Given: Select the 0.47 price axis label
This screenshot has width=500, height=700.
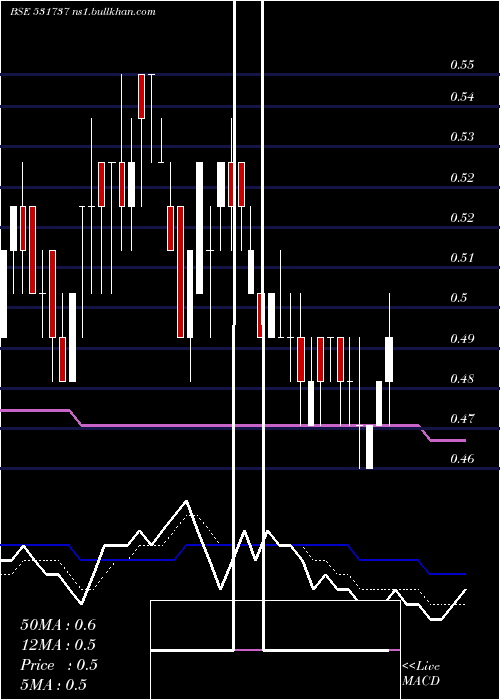Looking at the screenshot, I should (x=462, y=419).
